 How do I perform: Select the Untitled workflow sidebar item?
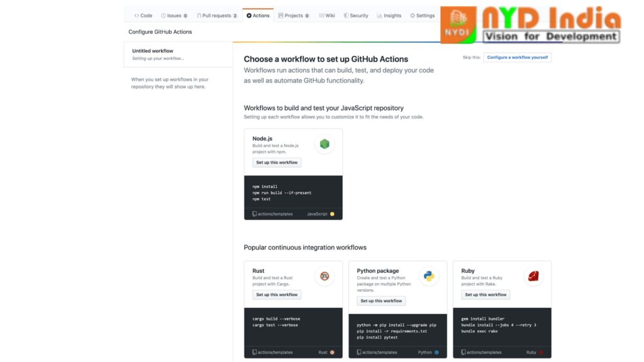178,54
